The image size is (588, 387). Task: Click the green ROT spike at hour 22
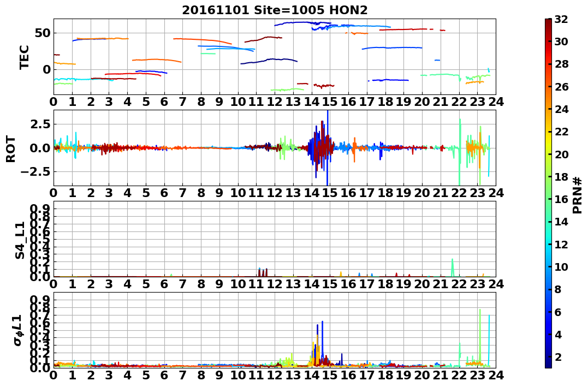coord(460,152)
